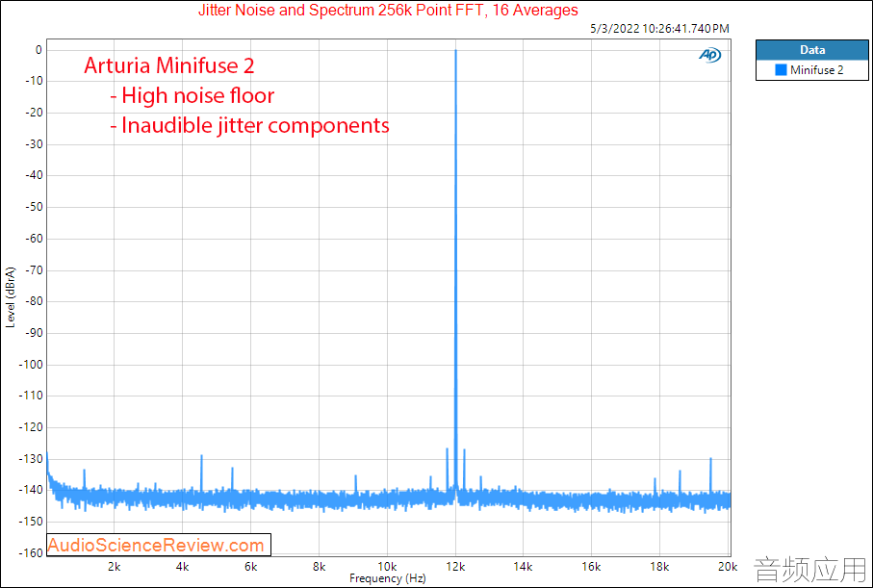
Task: Click the '-110' level tick label
Action: [x=30, y=396]
